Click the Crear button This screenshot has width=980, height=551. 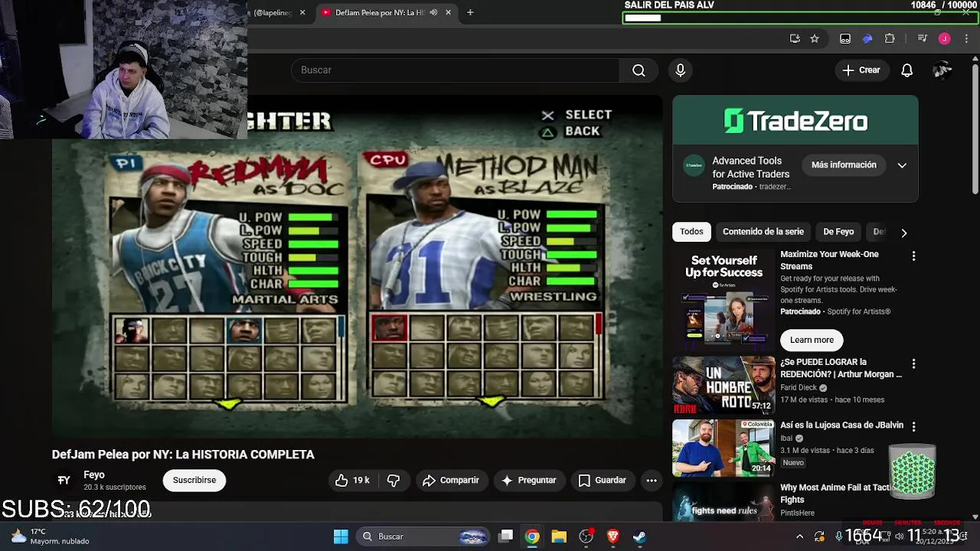pyautogui.click(x=861, y=70)
